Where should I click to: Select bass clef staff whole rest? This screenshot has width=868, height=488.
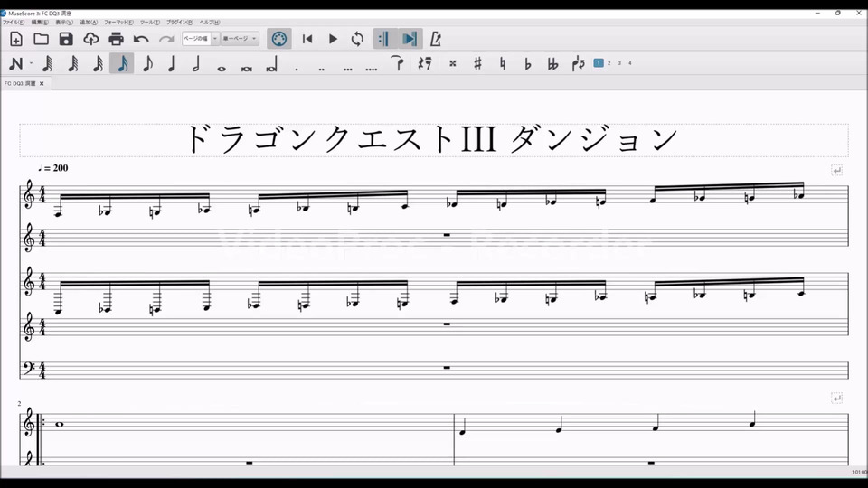point(447,367)
